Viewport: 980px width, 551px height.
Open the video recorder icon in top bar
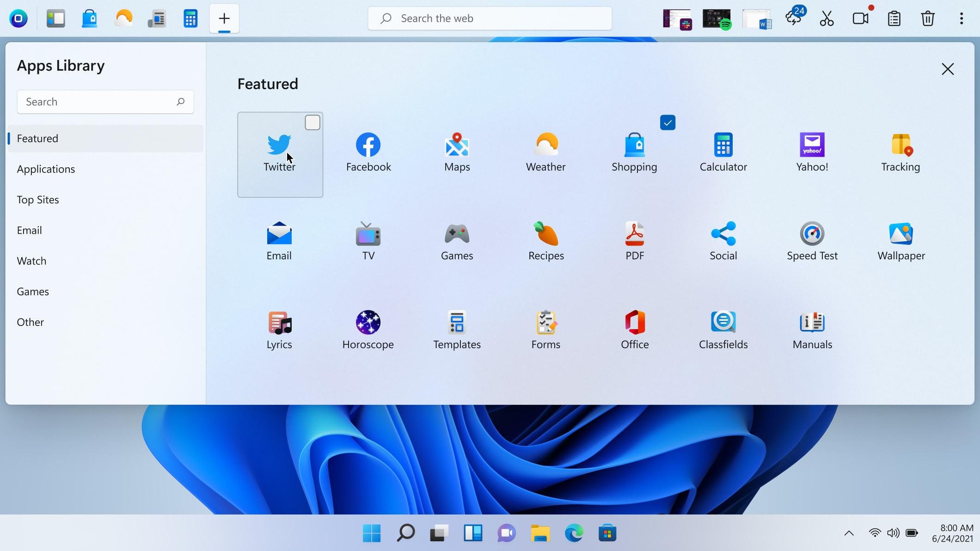pos(860,18)
